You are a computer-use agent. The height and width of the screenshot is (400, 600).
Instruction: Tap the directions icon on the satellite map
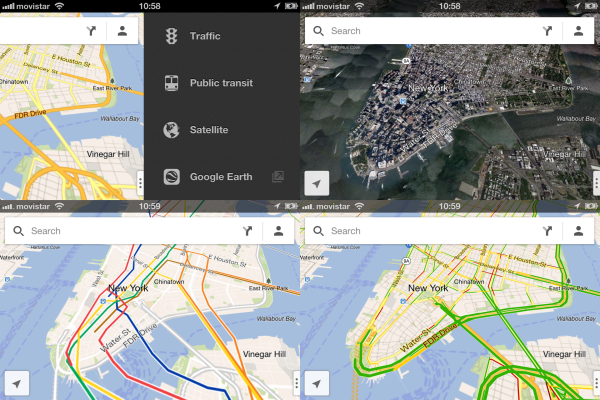coord(547,31)
